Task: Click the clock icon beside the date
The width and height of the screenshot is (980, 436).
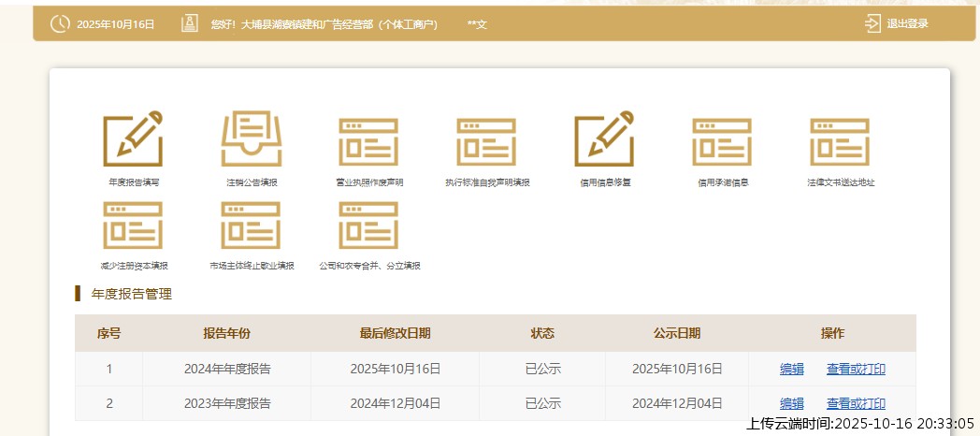Action: 60,23
